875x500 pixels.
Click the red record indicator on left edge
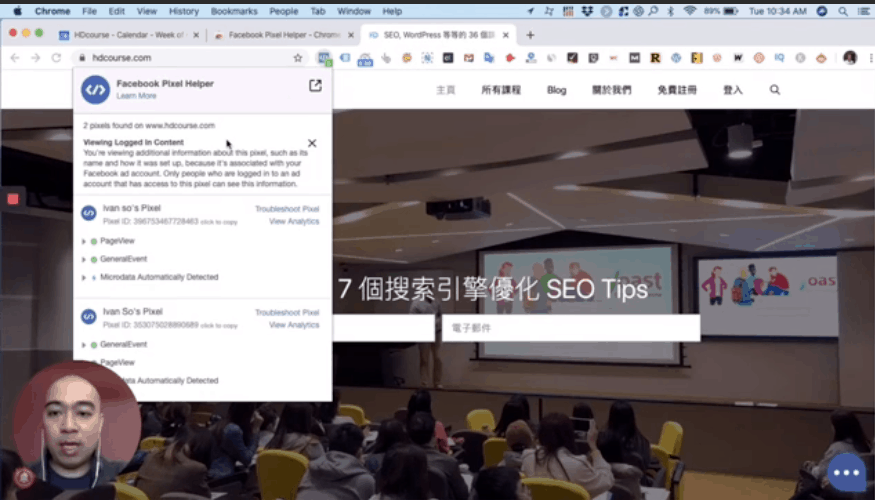pyautogui.click(x=13, y=199)
